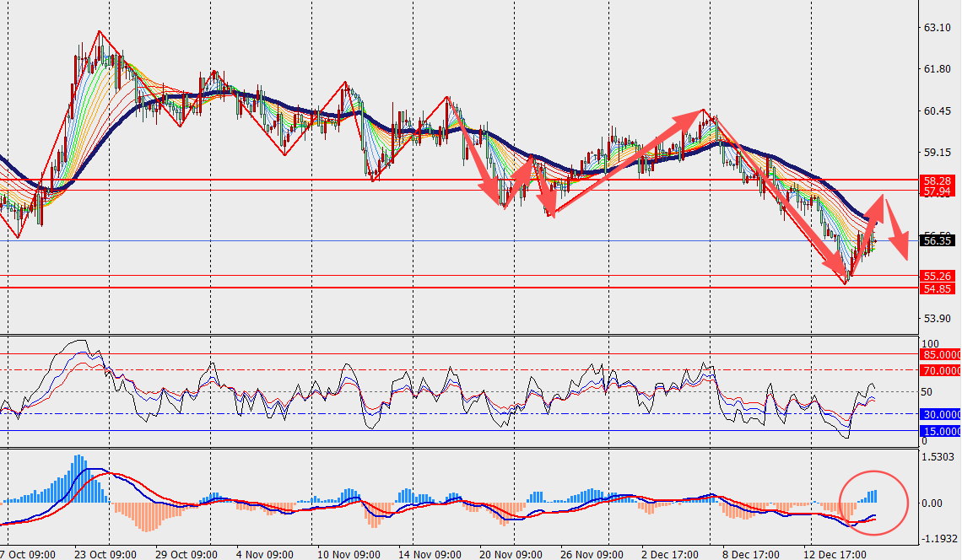Image resolution: width=962 pixels, height=560 pixels.
Task: Click the 53.90 price scale label
Action: coord(938,319)
